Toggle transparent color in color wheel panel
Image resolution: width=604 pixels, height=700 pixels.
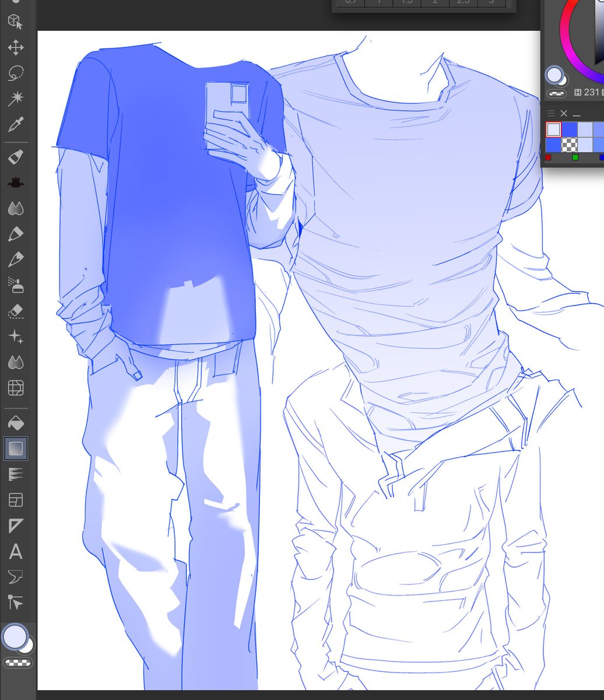[557, 93]
